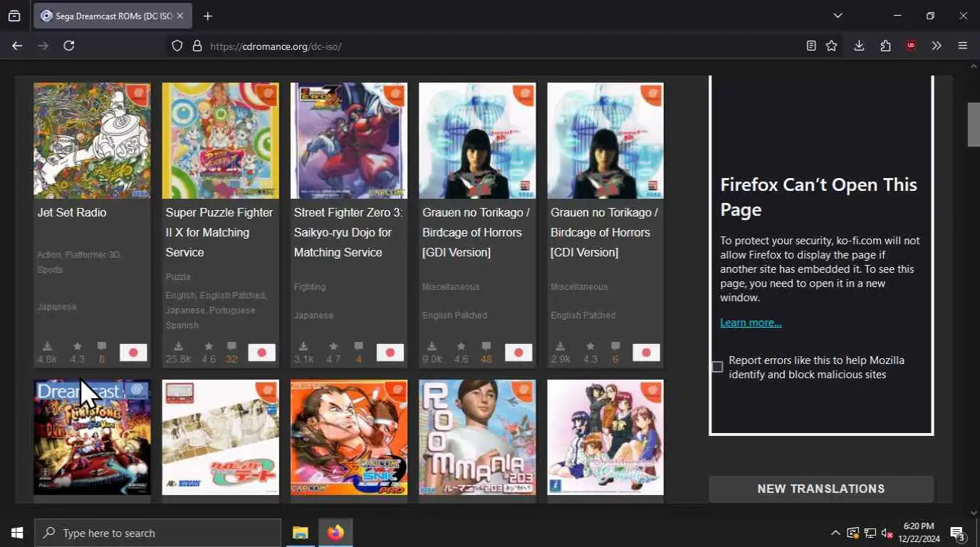Open Street Fighter Zero 3 title link
This screenshot has width=980, height=547.
point(348,232)
